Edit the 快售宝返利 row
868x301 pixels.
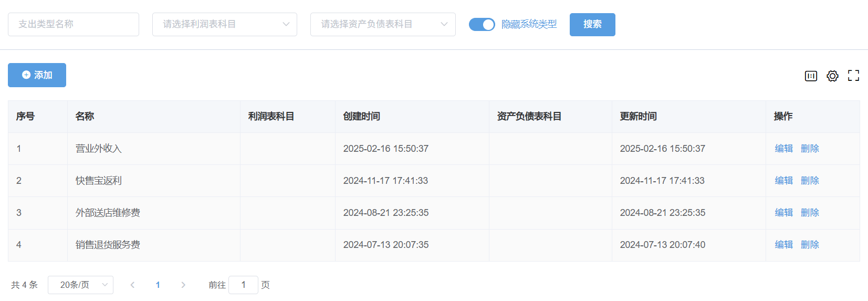pyautogui.click(x=783, y=181)
